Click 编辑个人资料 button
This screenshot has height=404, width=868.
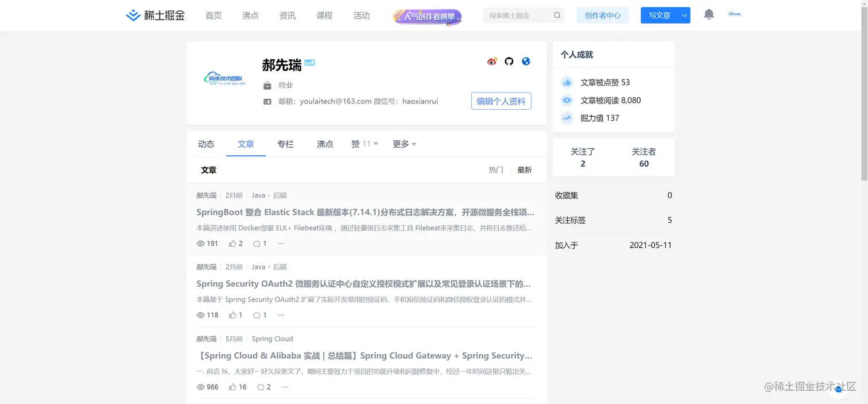point(501,101)
